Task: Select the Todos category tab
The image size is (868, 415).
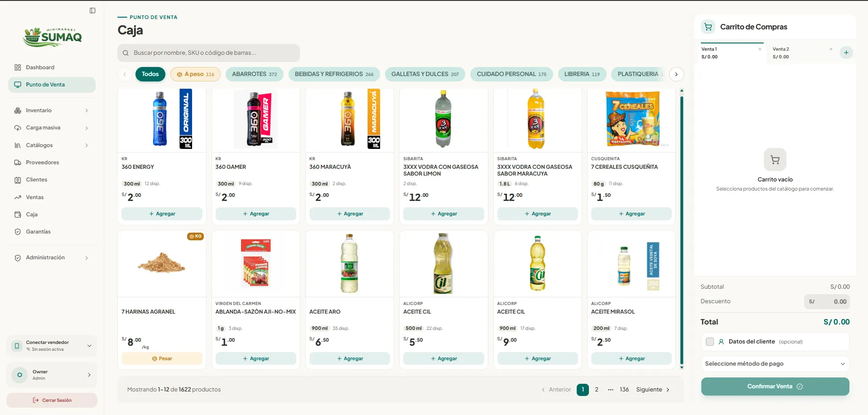Action: pos(150,74)
